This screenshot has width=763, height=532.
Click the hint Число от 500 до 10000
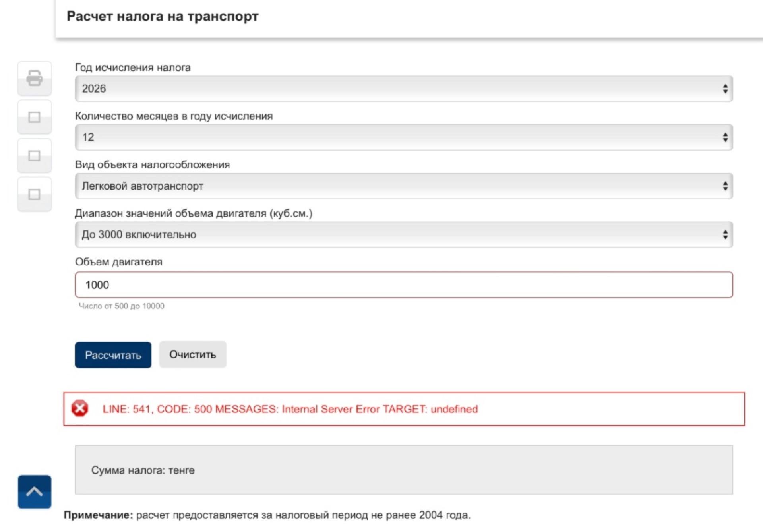click(x=122, y=306)
